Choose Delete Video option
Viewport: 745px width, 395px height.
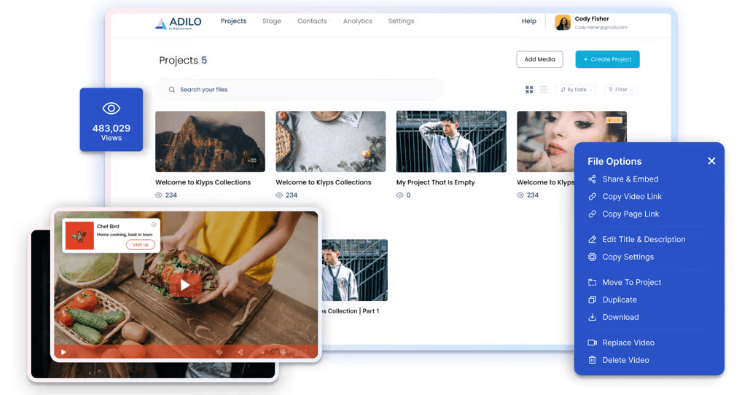[618, 360]
